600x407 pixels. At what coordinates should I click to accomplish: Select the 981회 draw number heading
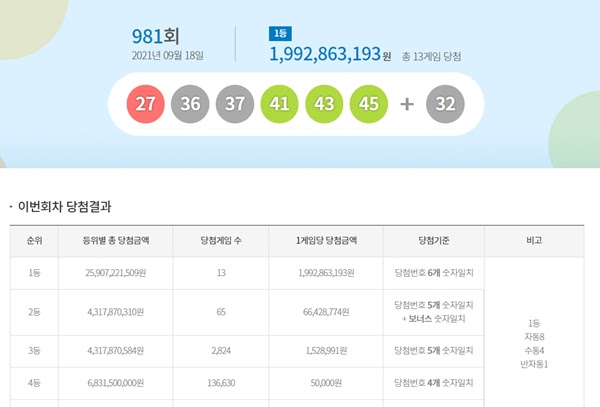coord(156,36)
